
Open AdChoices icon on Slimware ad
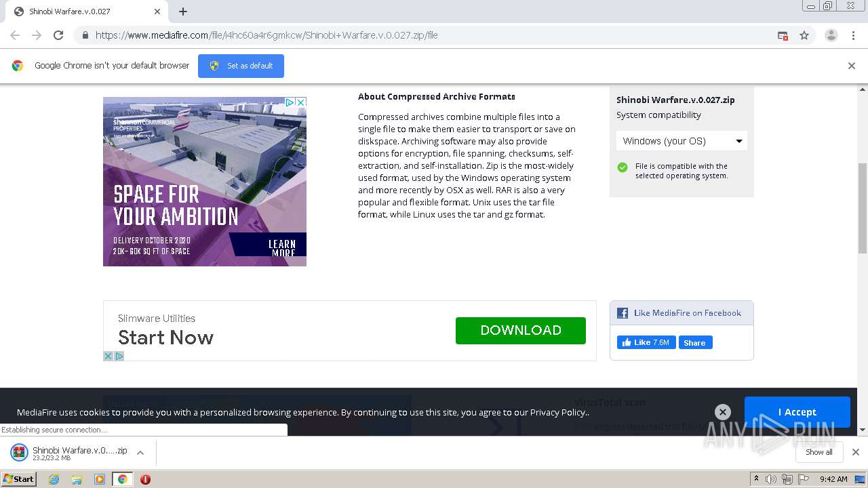click(x=119, y=356)
